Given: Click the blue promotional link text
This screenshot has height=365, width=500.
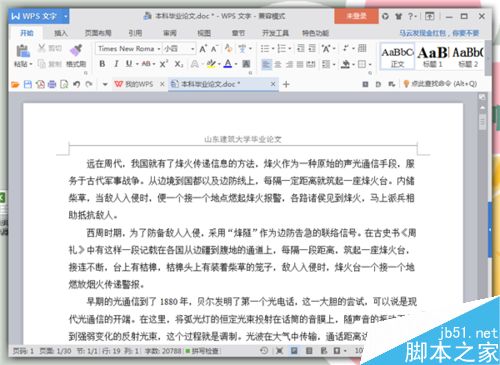Looking at the screenshot, I should pos(439,33).
